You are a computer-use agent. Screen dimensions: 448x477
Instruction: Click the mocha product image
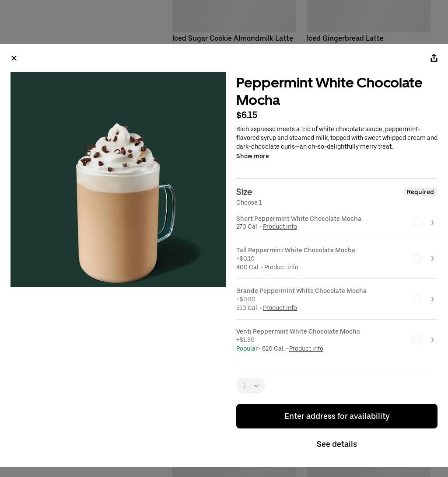[x=118, y=180]
